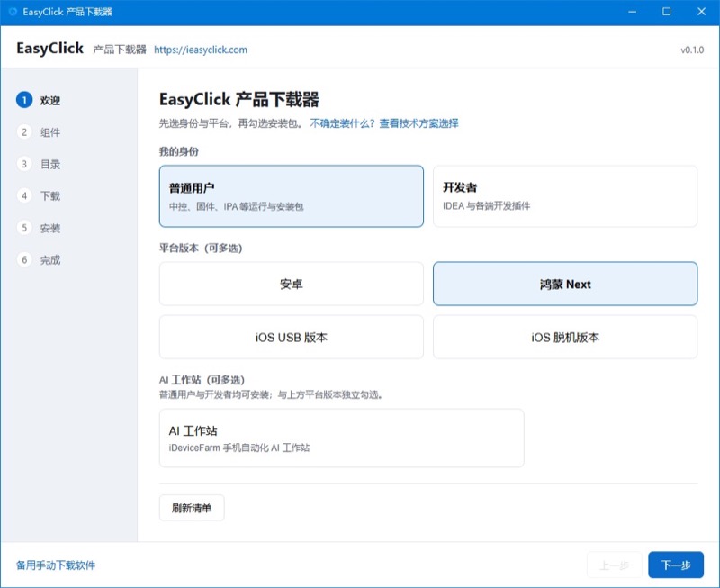This screenshot has width=720, height=588.
Task: Deselect the 鸿蒙 Next platform option
Action: pyautogui.click(x=565, y=284)
